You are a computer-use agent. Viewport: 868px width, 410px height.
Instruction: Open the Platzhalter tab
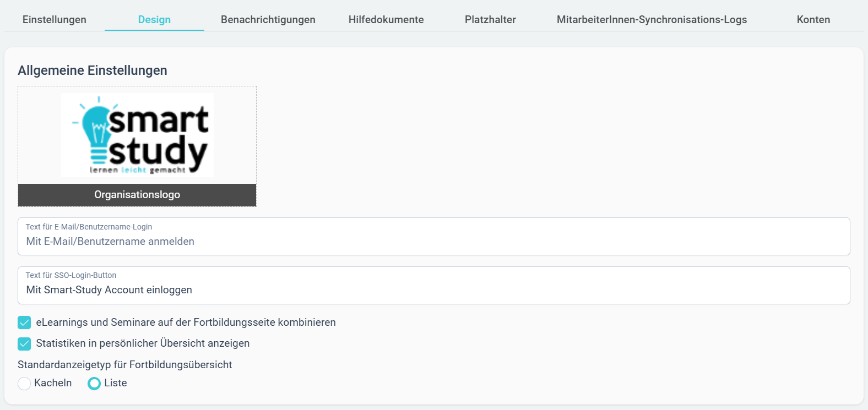point(490,20)
